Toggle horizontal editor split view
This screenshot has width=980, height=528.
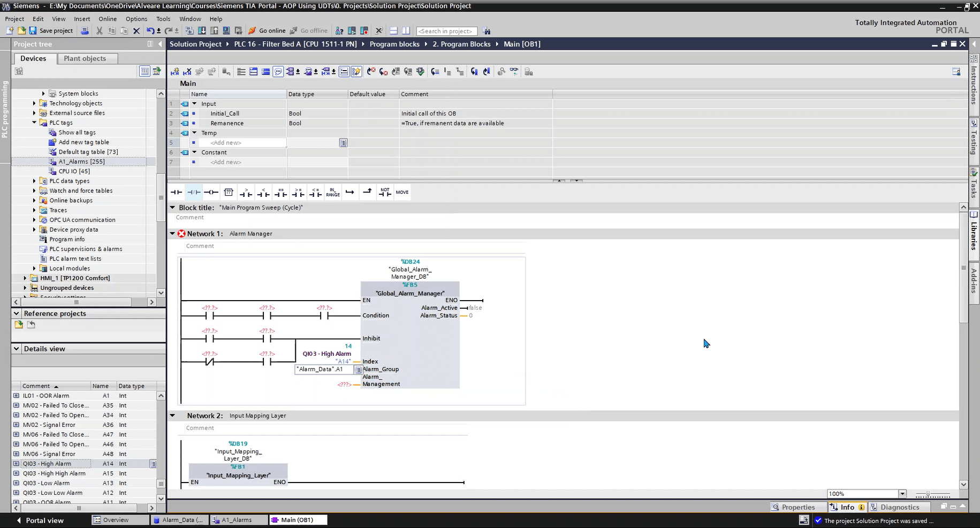(x=393, y=31)
